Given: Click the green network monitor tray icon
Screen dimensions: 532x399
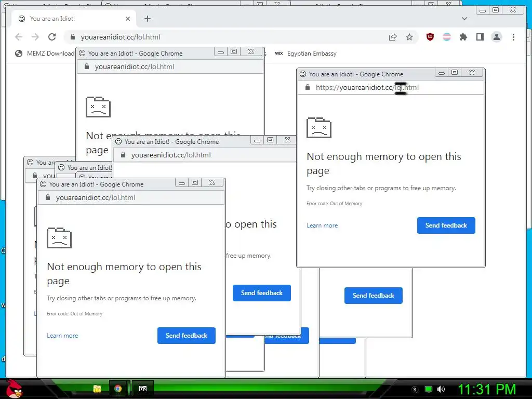Looking at the screenshot, I should [429, 390].
